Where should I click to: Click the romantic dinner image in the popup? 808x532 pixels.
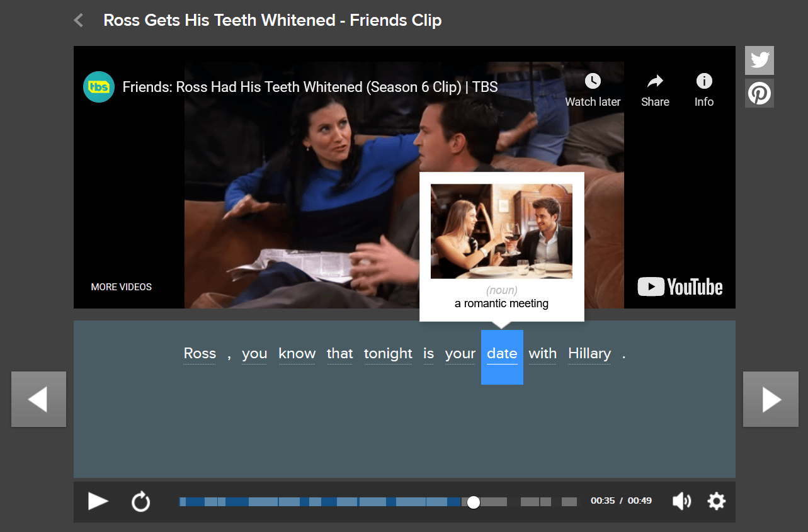pyautogui.click(x=501, y=231)
